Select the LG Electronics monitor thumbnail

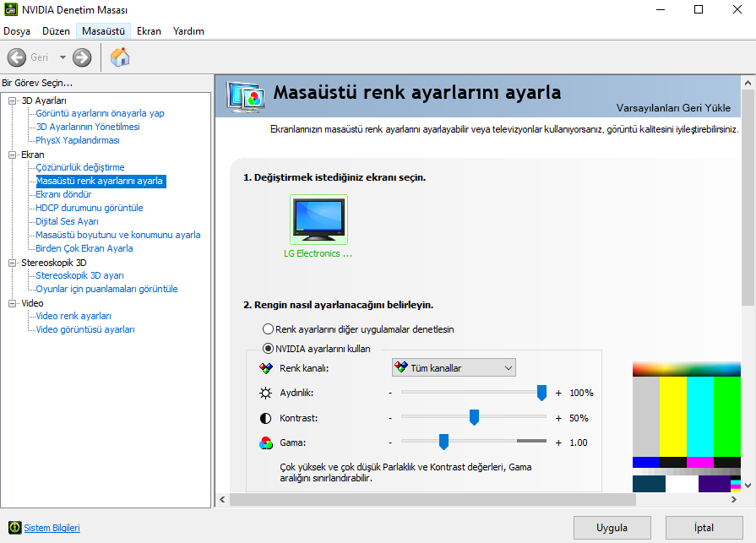tap(318, 220)
